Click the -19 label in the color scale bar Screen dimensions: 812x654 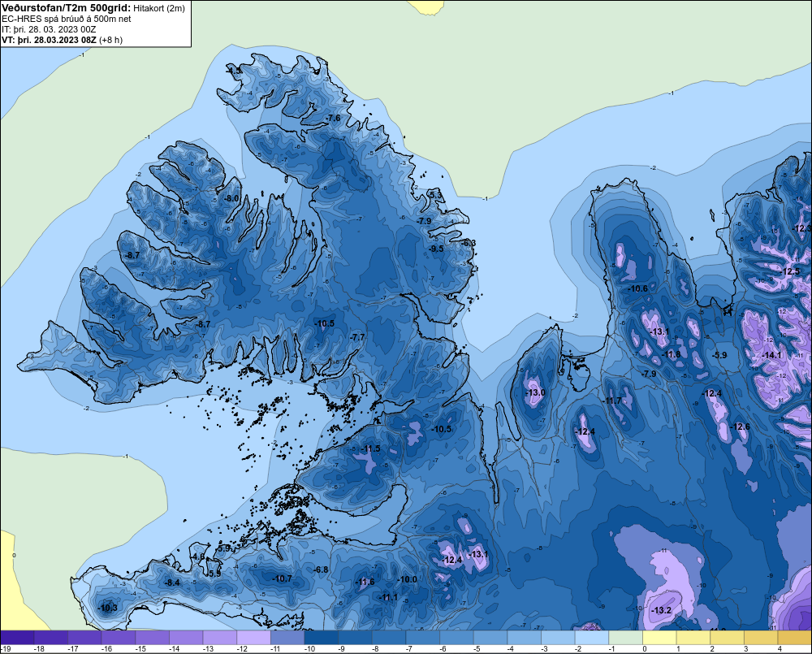coord(6,649)
